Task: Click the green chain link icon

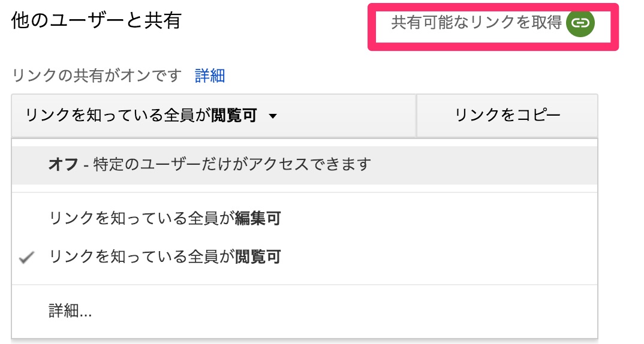Action: tap(580, 23)
